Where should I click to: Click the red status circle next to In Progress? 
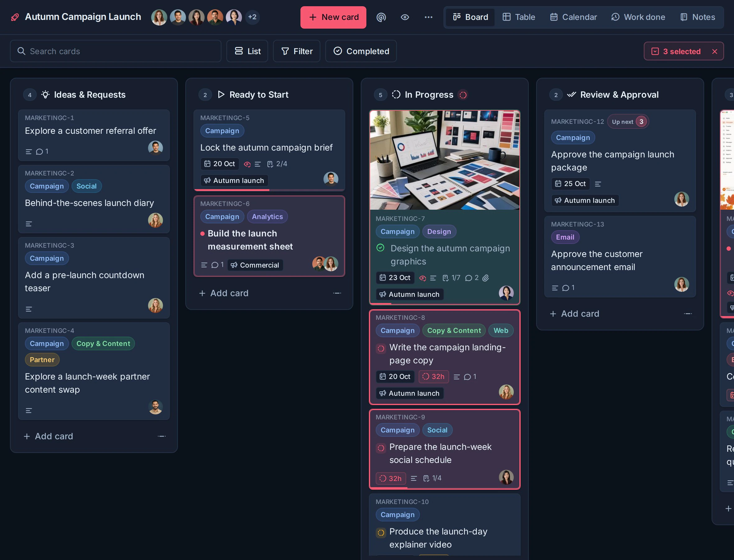tap(463, 95)
